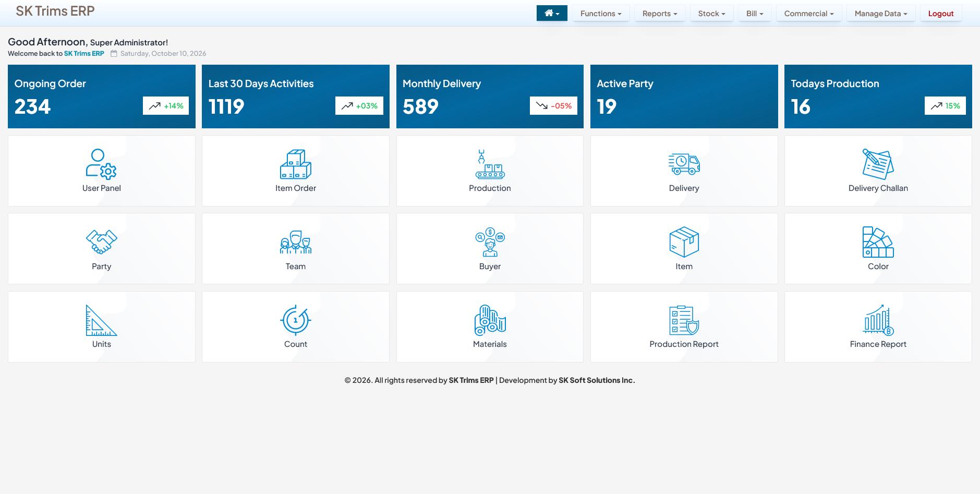Image resolution: width=980 pixels, height=494 pixels.
Task: Follow the SK Trims ERP welcome link
Action: 84,53
